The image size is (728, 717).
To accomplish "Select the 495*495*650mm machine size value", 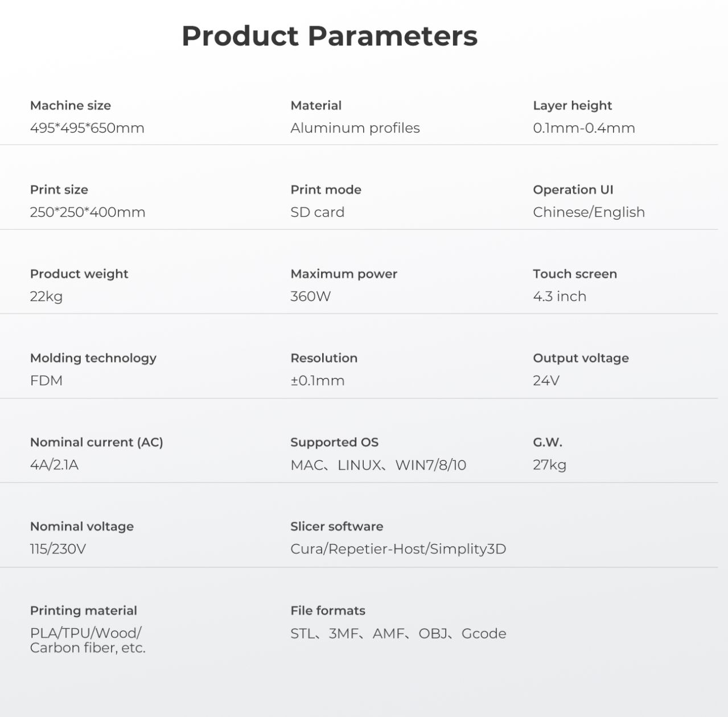I will 87,128.
